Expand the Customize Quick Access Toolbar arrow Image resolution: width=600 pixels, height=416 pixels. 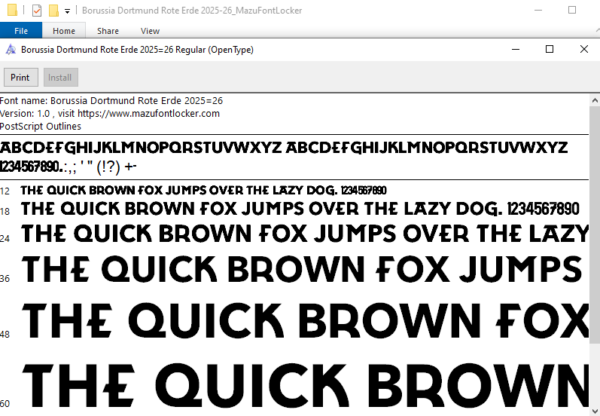tap(67, 11)
